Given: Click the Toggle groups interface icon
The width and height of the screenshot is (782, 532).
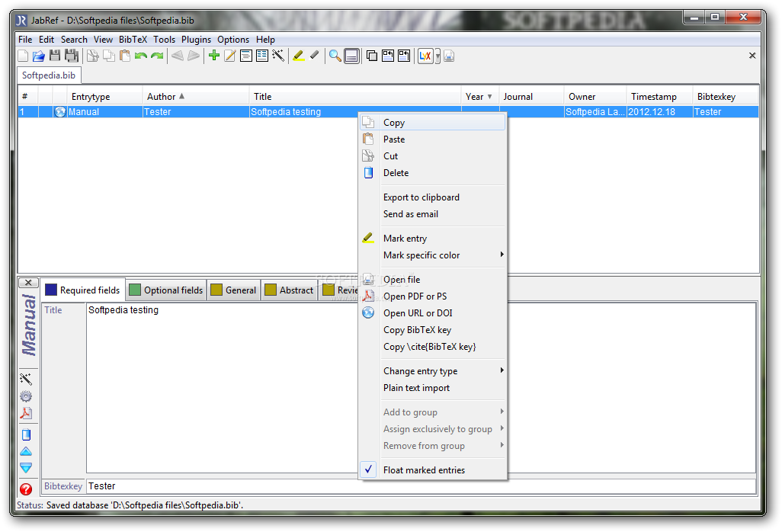Looking at the screenshot, I should (371, 56).
